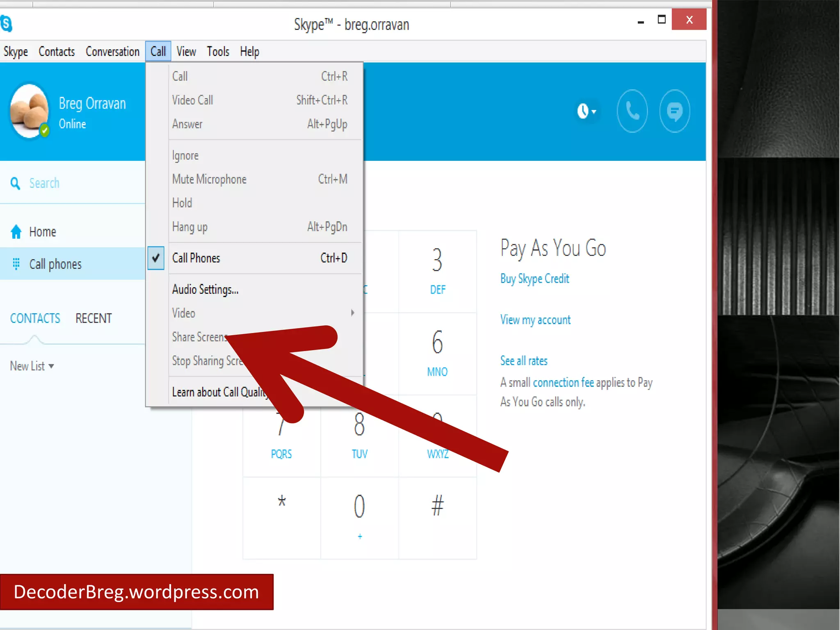Tap the star key on keypad
The height and width of the screenshot is (630, 840).
[281, 518]
